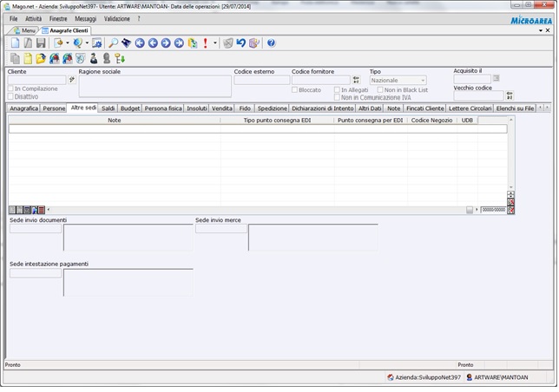The height and width of the screenshot is (392, 559).
Task: Open Help with the question mark icon
Action: pyautogui.click(x=271, y=42)
